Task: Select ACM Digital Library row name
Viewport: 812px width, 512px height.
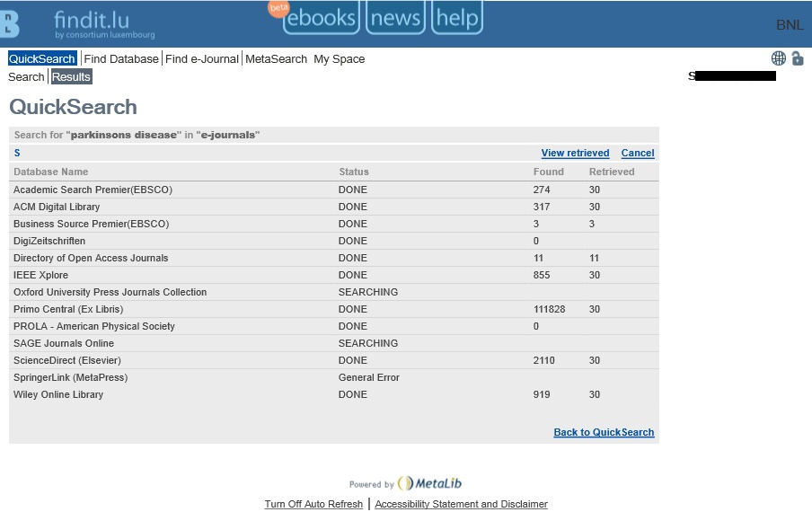Action: tap(57, 207)
